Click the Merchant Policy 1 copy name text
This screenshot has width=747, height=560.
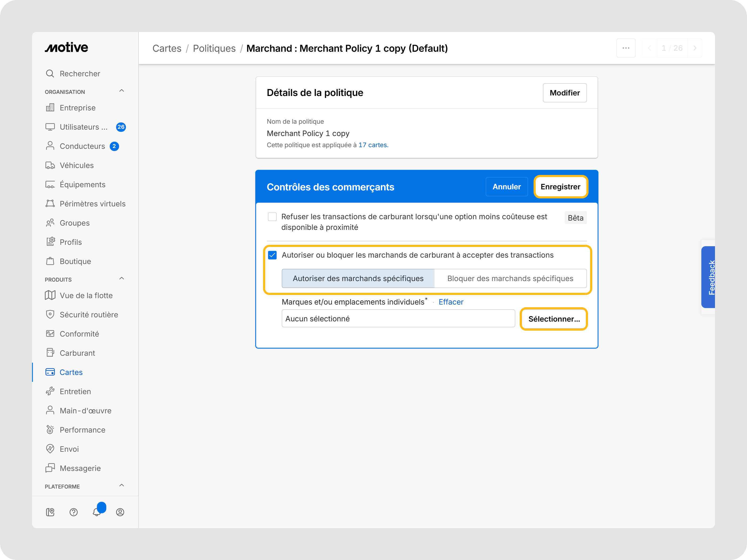[x=308, y=133]
